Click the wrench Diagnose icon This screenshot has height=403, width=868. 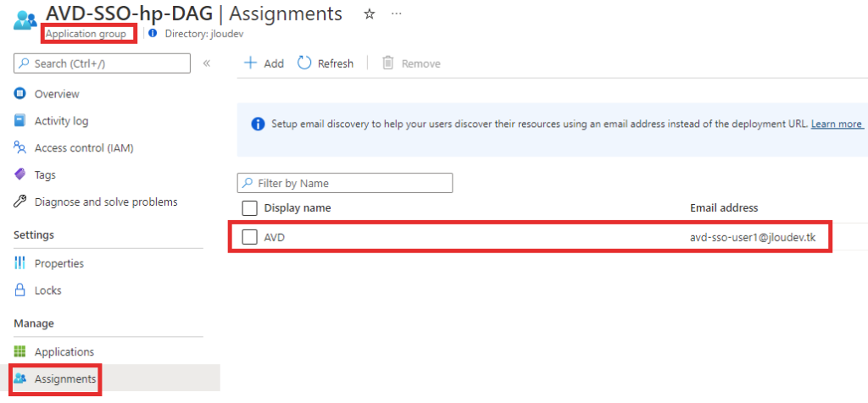tap(20, 201)
